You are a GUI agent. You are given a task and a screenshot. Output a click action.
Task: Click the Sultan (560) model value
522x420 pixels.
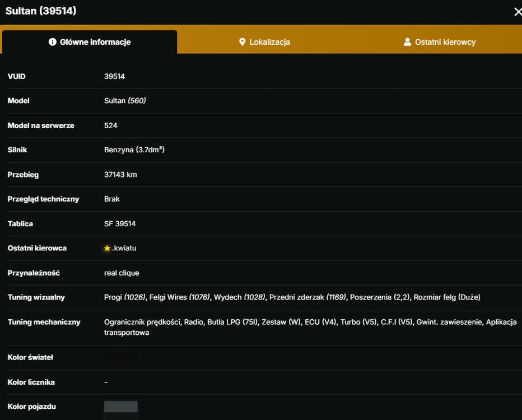pyautogui.click(x=125, y=100)
